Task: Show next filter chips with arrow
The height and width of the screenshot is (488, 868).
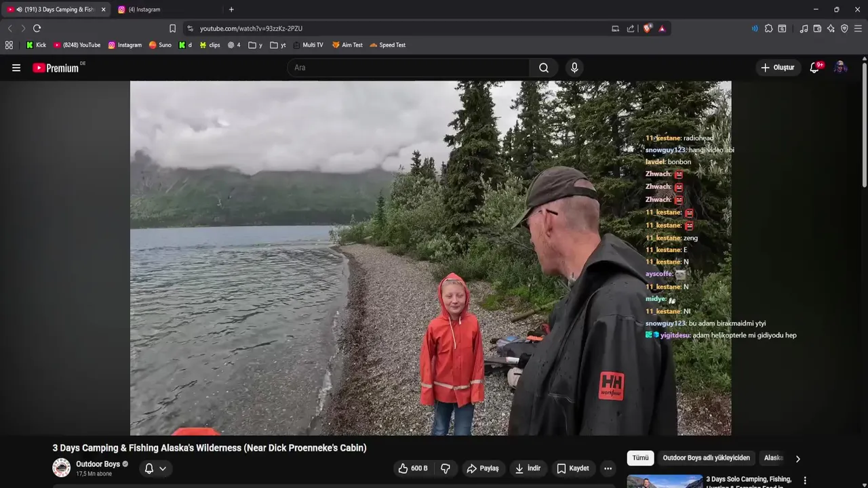Action: click(x=797, y=459)
